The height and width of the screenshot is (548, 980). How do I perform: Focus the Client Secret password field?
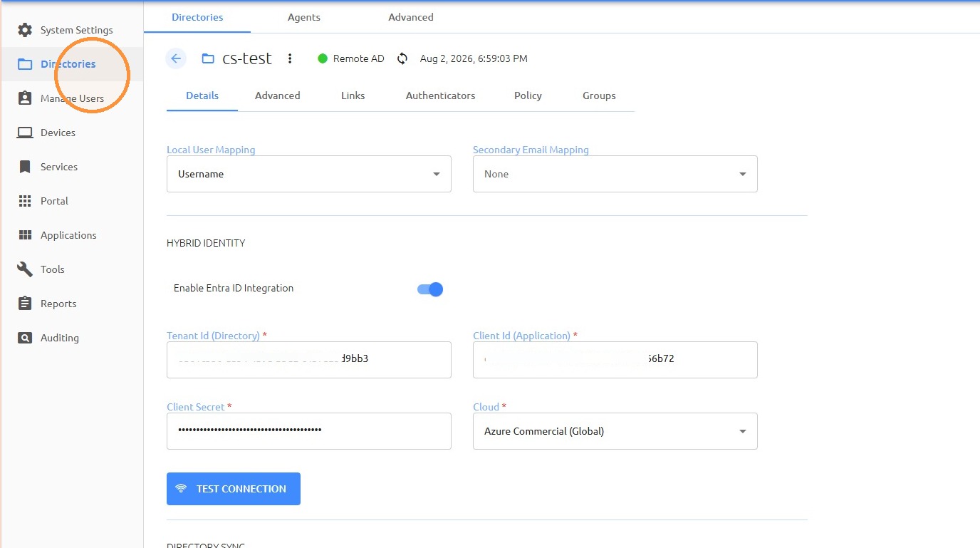pos(309,431)
